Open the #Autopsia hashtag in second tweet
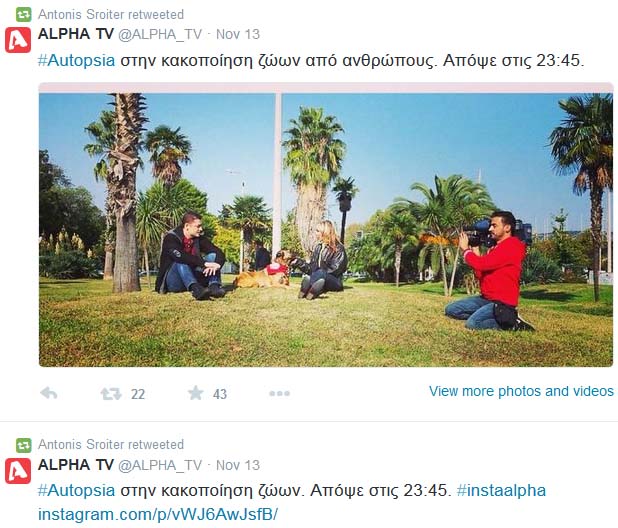Screen dimensions: 618x528 76,491
